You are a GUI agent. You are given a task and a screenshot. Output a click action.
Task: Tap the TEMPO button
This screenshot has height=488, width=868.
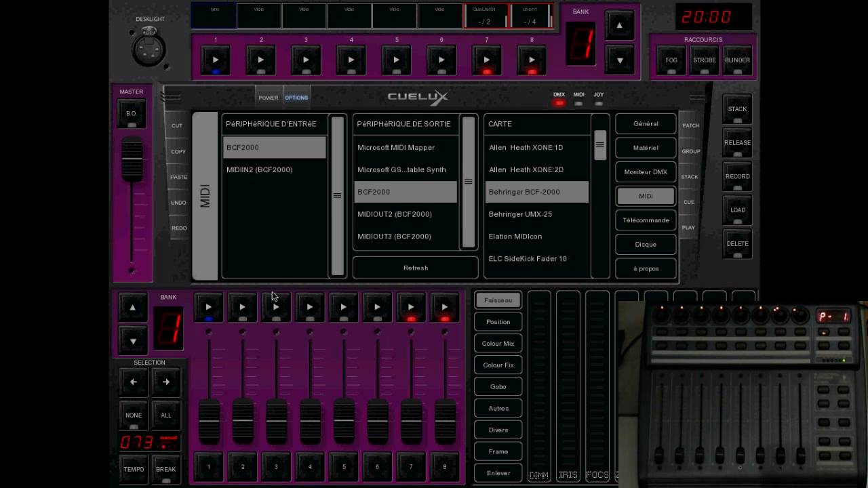coord(134,469)
